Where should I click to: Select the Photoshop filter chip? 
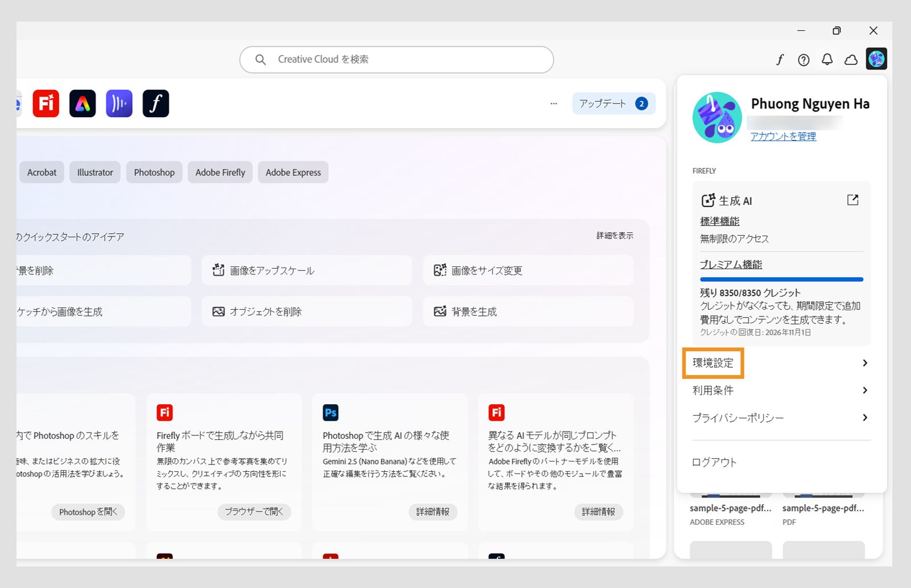click(x=154, y=172)
